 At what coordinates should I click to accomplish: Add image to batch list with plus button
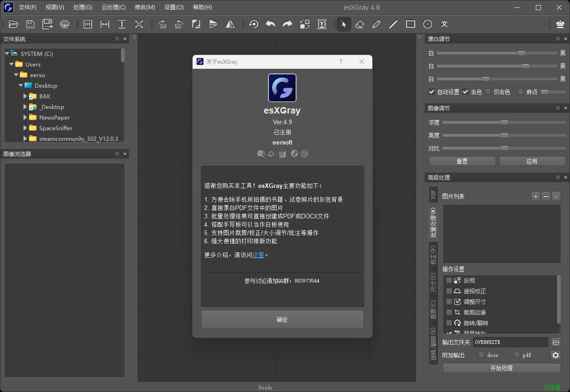click(536, 196)
